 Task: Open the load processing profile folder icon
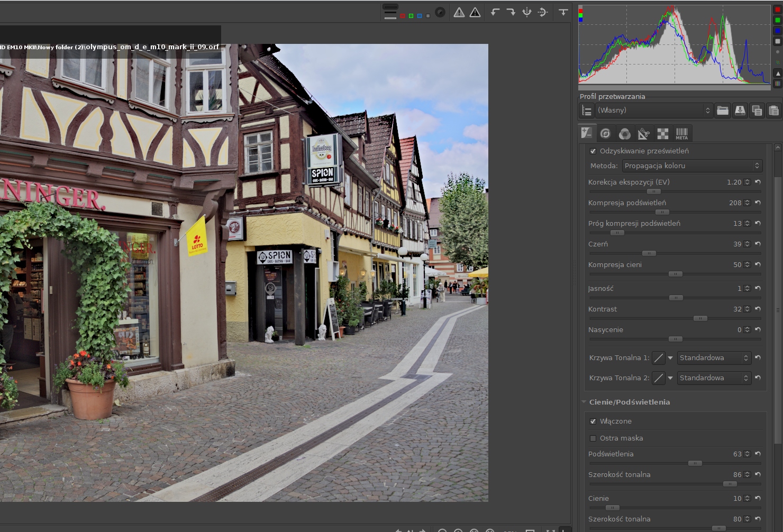723,111
